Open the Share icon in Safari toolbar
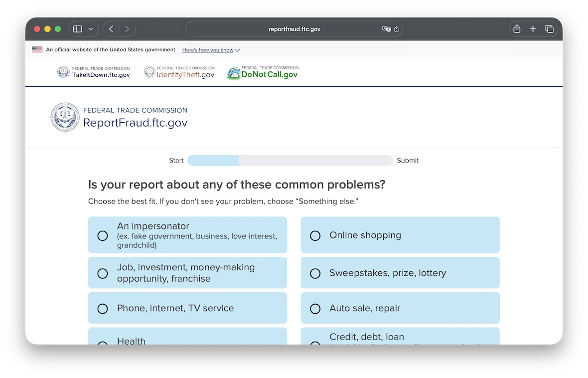 click(x=517, y=28)
